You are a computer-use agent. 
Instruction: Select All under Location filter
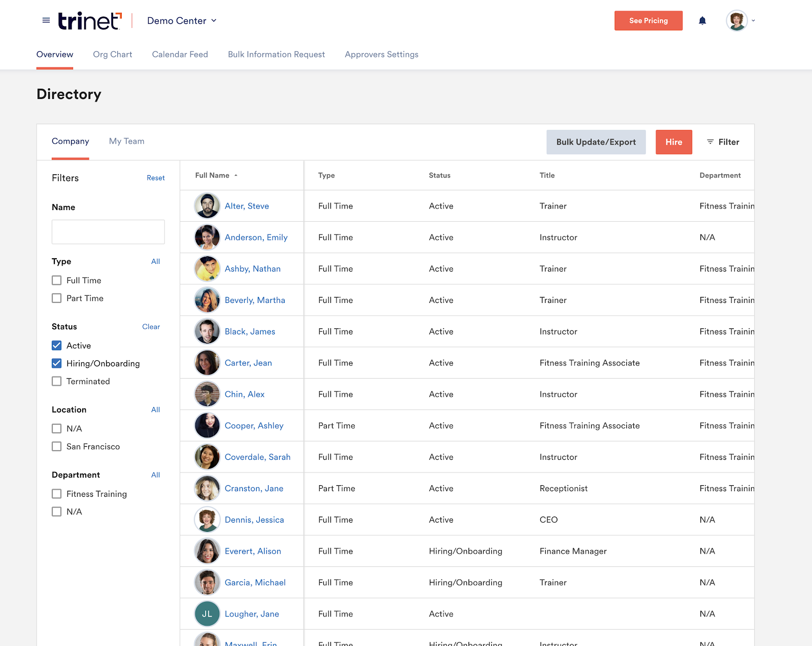point(156,410)
